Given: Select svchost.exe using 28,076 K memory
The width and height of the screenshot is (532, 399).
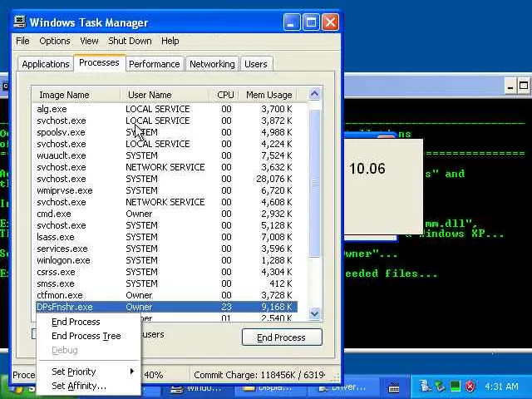Looking at the screenshot, I should [166, 180].
